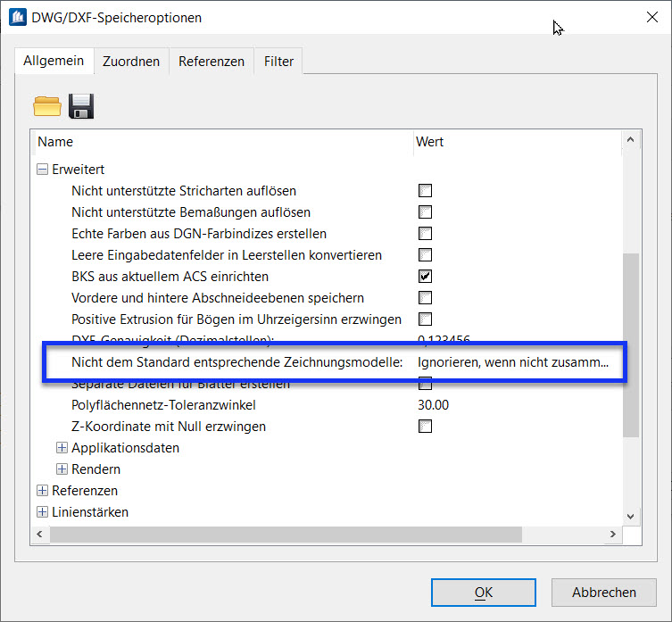Image resolution: width=672 pixels, height=622 pixels.
Task: Click the horizontal scrollbar thumb
Action: pos(286,535)
